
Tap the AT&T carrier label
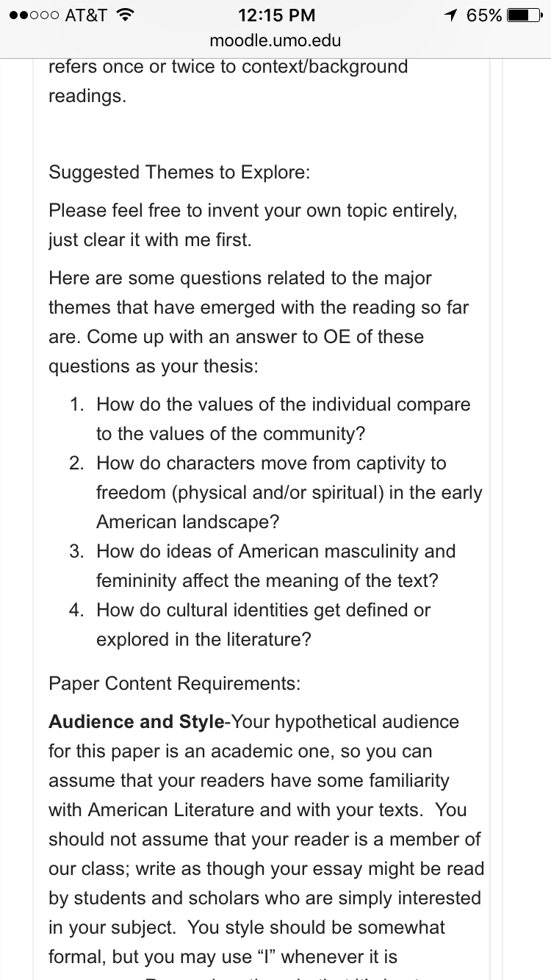click(85, 15)
